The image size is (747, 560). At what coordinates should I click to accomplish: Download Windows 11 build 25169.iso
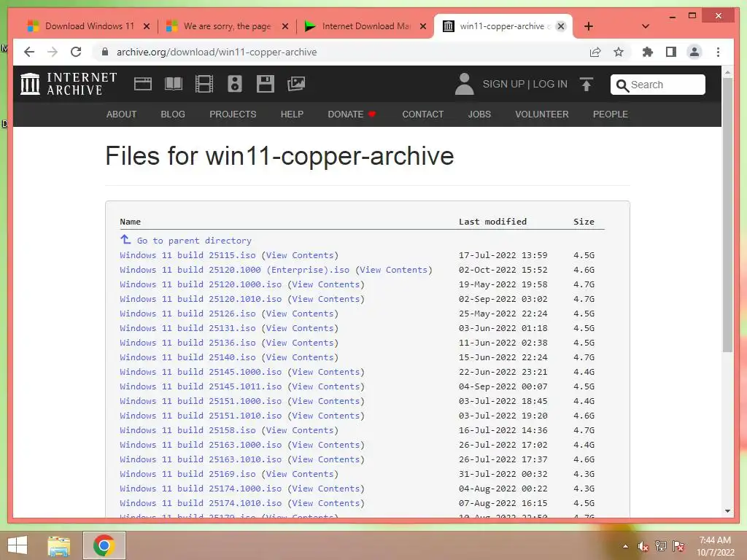click(187, 474)
